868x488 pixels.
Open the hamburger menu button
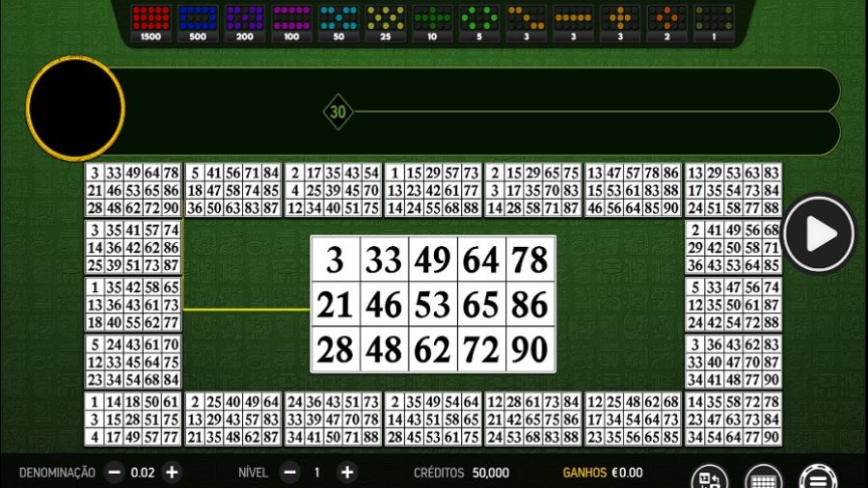tap(818, 477)
